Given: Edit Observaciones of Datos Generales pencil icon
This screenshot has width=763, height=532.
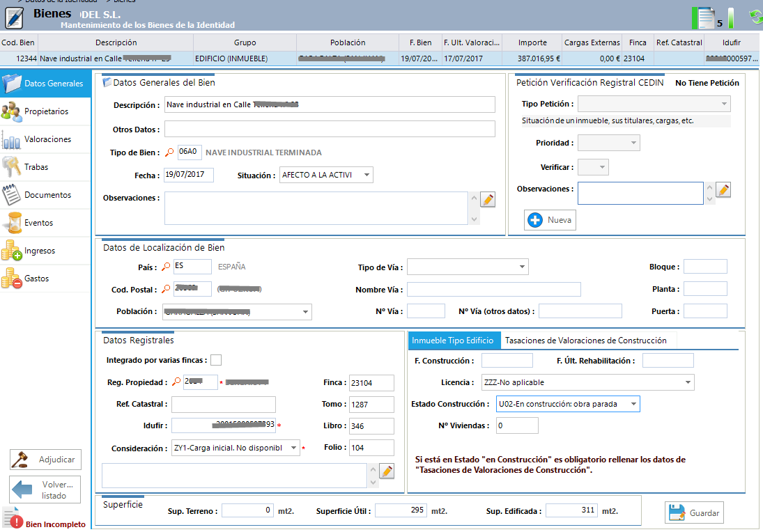Looking at the screenshot, I should 488,199.
